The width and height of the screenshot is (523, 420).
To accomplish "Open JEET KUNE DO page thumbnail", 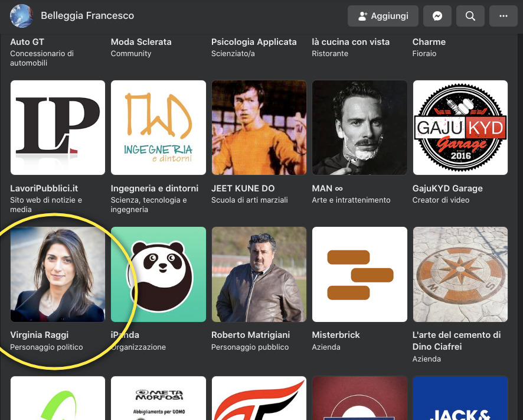I will point(259,128).
